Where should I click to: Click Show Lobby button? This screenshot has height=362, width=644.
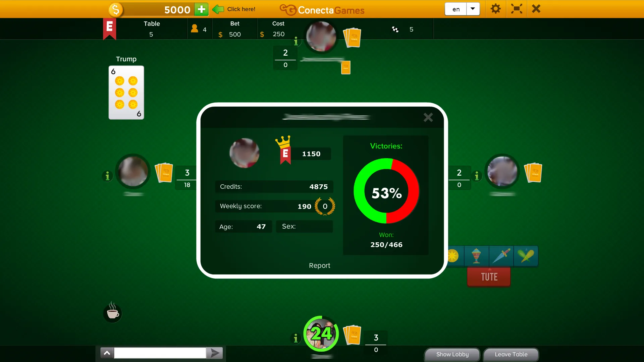pyautogui.click(x=452, y=354)
